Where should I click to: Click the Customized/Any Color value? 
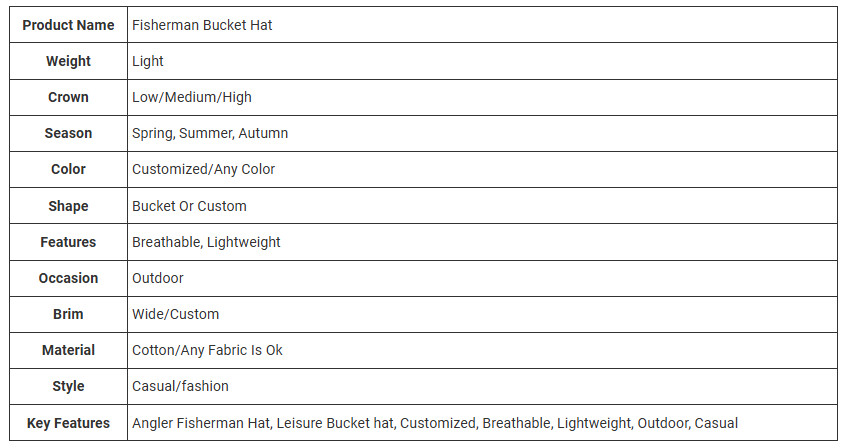203,169
